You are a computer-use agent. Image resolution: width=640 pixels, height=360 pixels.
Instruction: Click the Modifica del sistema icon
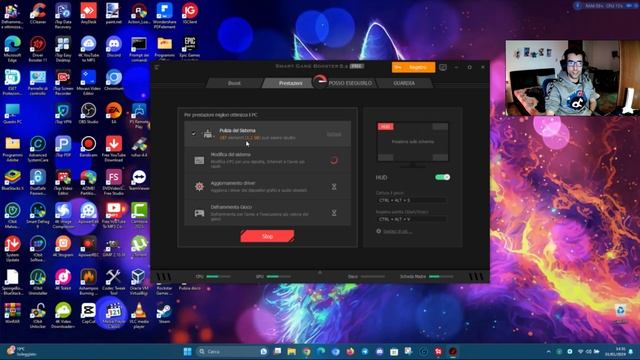pyautogui.click(x=199, y=160)
